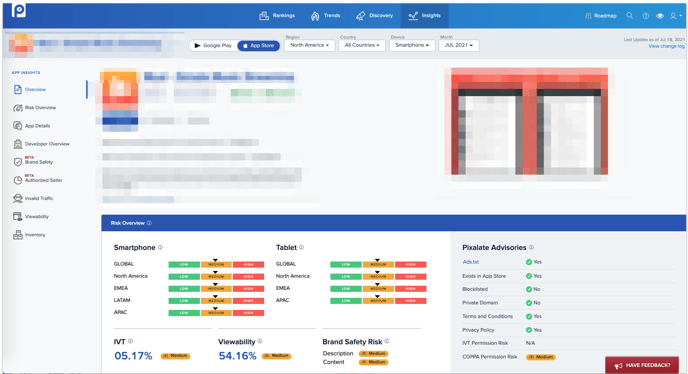Click the Smartphone LATAM row label
The width and height of the screenshot is (688, 374).
click(122, 300)
